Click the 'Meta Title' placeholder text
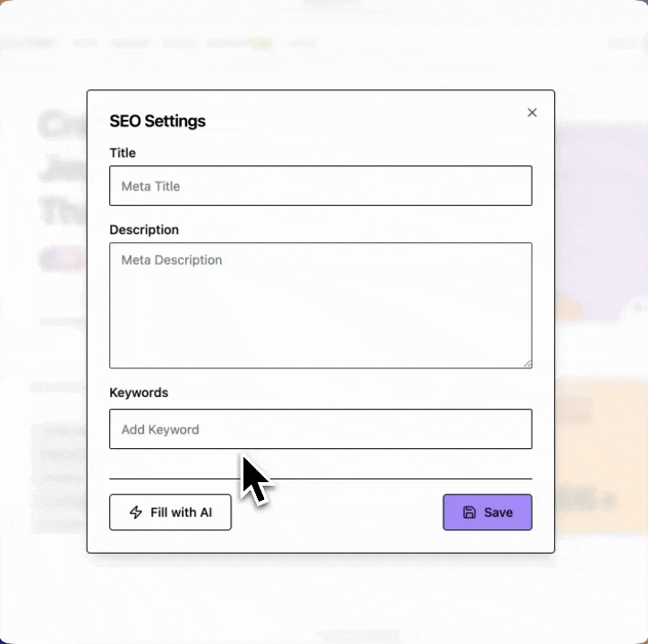648x644 pixels. pos(150,186)
